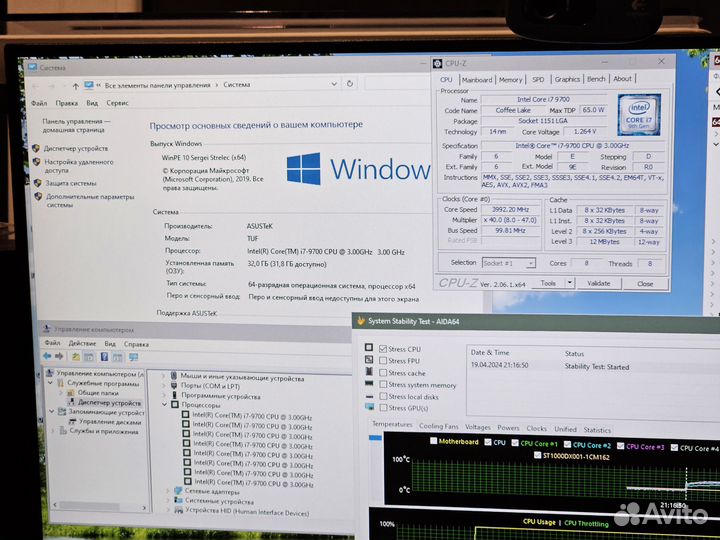Open the Bench tab in CPU-Z

596,79
